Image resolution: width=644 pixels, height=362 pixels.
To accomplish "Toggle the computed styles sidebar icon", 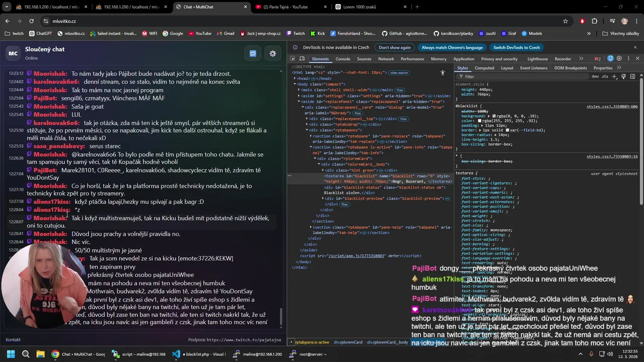I will [632, 76].
